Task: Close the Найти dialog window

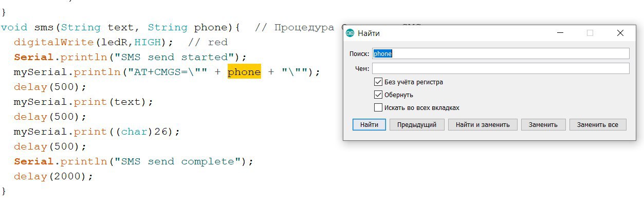Action: 620,33
